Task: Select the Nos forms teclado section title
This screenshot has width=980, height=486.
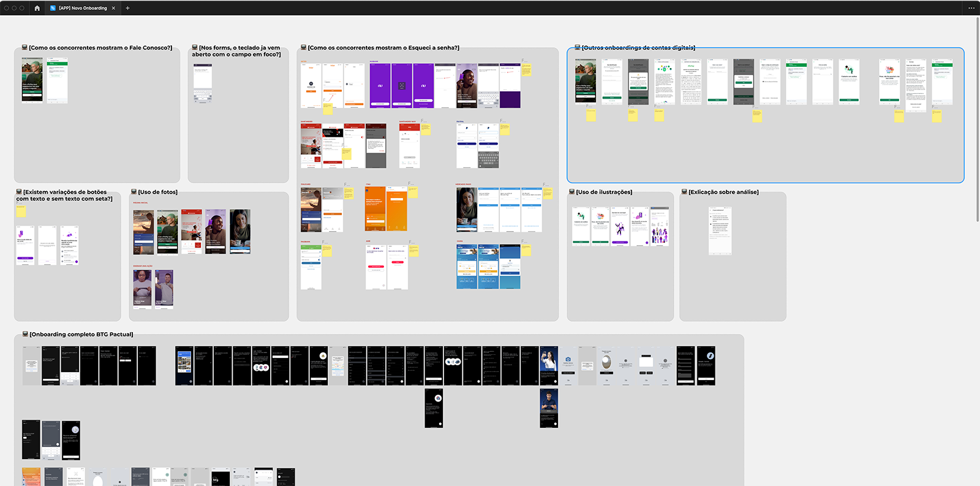Action: tap(236, 51)
